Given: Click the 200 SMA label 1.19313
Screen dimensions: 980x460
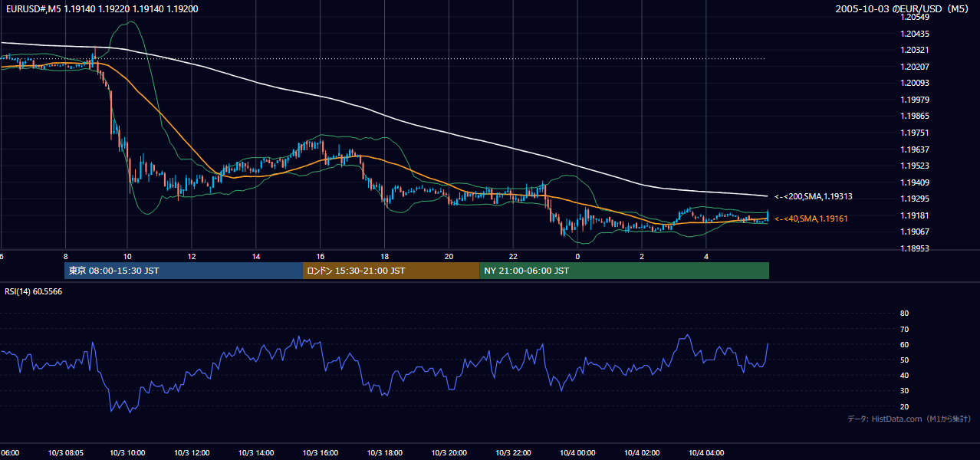Looking at the screenshot, I should [814, 197].
